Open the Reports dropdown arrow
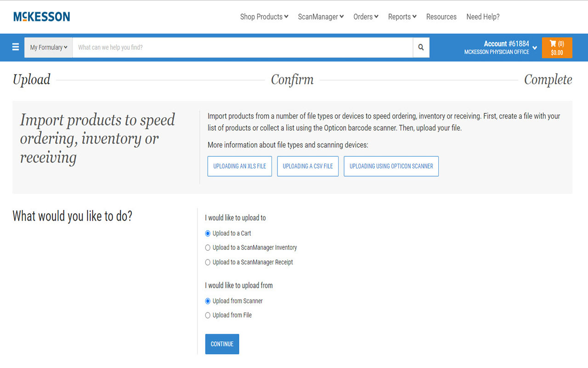The height and width of the screenshot is (368, 588). click(414, 17)
